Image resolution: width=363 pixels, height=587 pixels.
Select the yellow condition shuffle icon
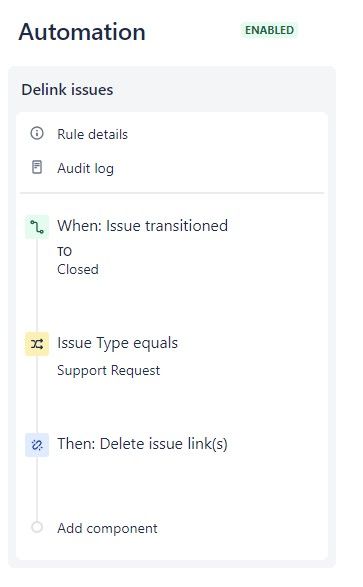click(x=37, y=344)
